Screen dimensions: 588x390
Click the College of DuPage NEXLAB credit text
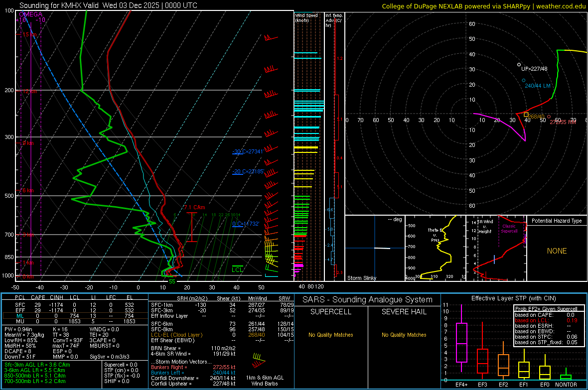(x=484, y=6)
